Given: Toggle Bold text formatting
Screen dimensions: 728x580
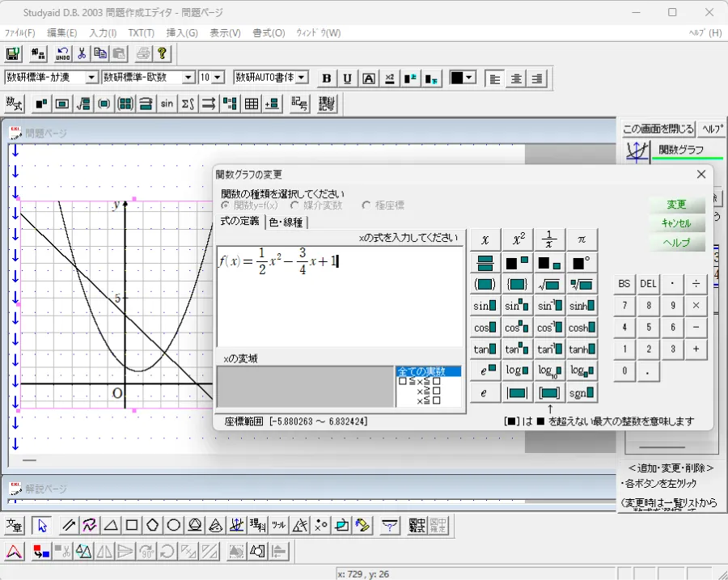Looking at the screenshot, I should pyautogui.click(x=327, y=78).
